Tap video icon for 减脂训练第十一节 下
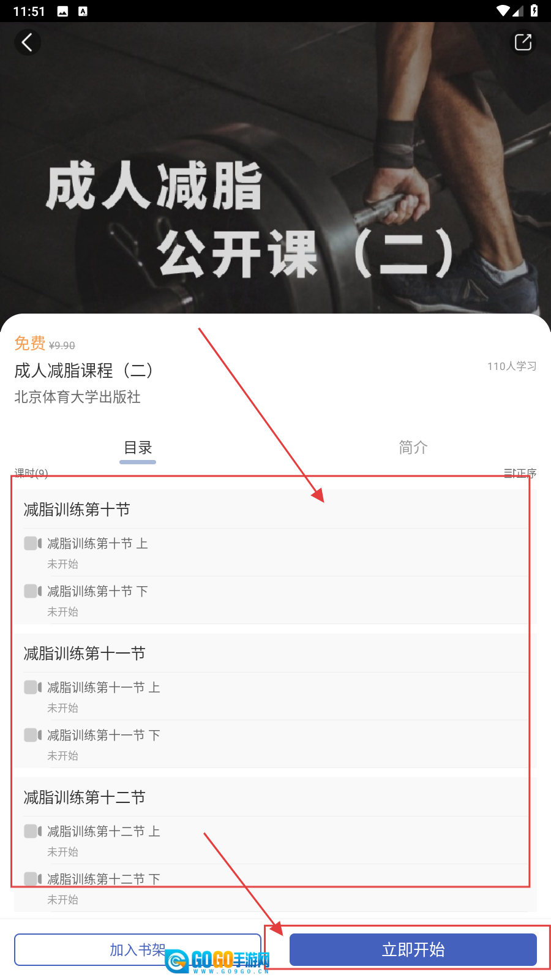Viewport: 551px width, 980px height. click(x=33, y=735)
